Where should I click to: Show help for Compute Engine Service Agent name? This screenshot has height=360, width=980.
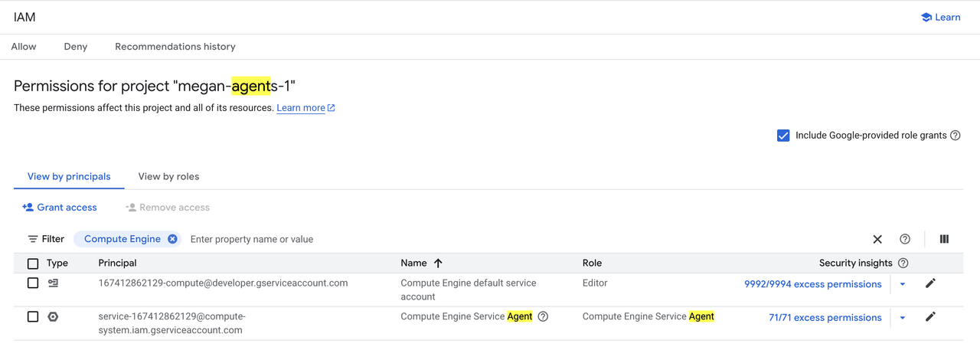click(543, 316)
